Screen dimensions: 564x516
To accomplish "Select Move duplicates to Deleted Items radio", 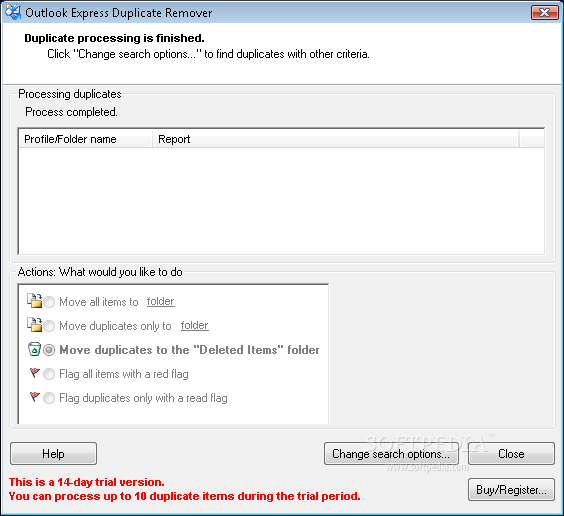I will 49,350.
